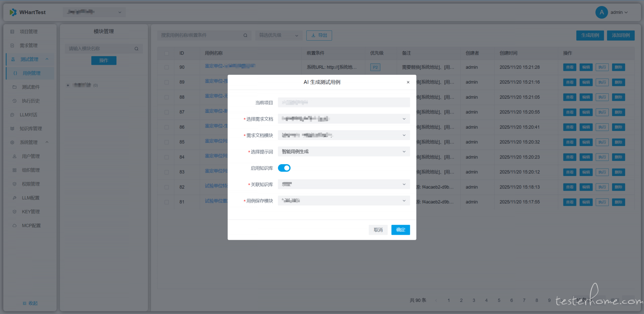Screen dimensions: 644x314
Task: Go to 执行历史 in the sidebar menu
Action: pos(31,101)
